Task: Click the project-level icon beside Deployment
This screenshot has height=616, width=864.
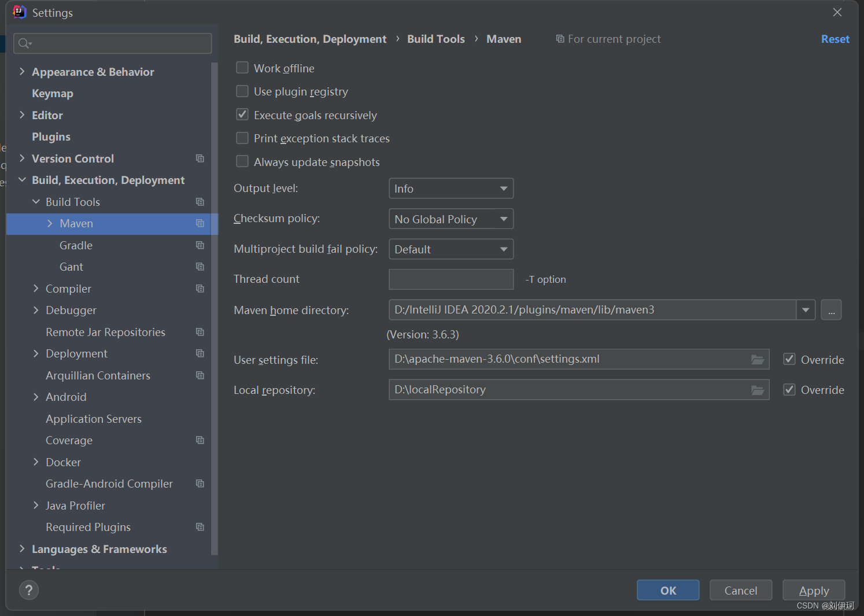Action: click(x=200, y=353)
